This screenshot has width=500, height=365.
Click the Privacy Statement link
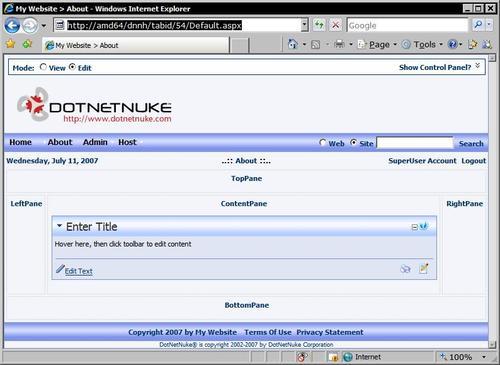point(330,332)
